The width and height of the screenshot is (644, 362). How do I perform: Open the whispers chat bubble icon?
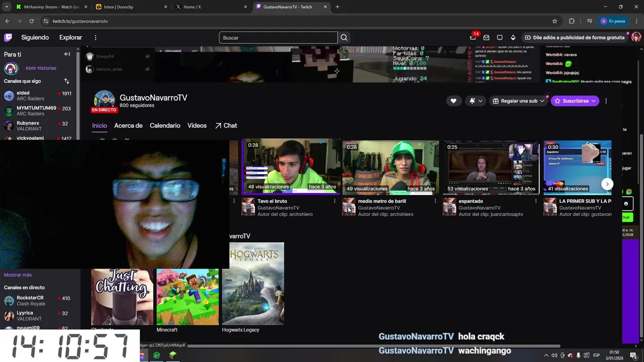coord(500,37)
